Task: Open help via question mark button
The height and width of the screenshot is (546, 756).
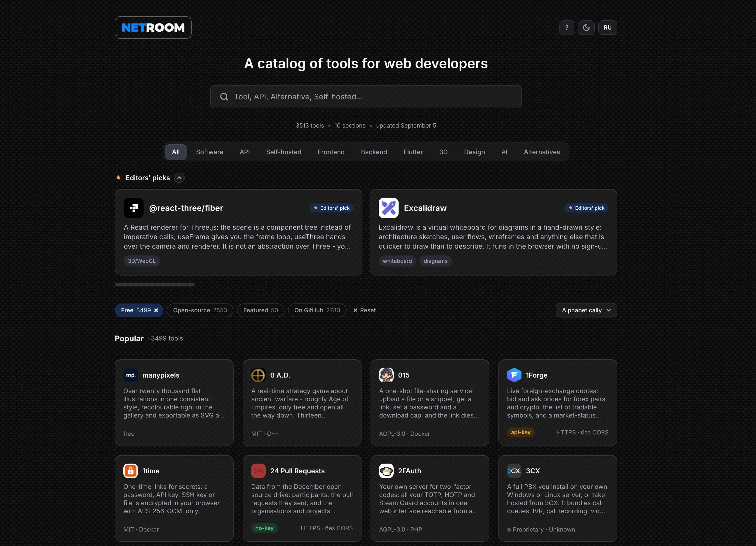Action: click(x=567, y=28)
